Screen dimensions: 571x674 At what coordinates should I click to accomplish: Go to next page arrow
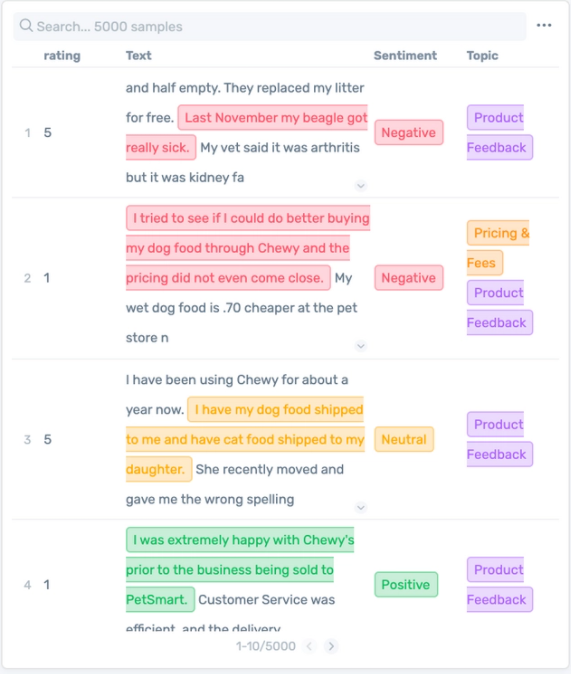pos(331,646)
